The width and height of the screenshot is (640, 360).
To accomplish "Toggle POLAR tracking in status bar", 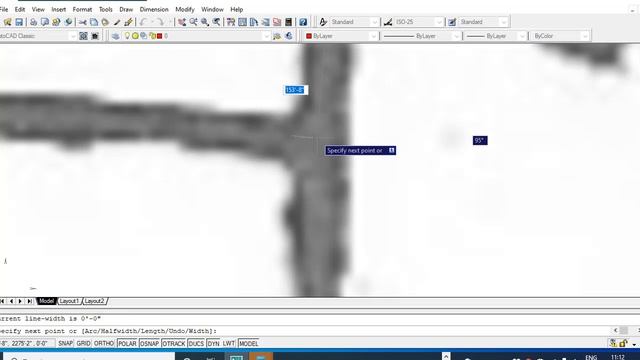I will click(127, 344).
